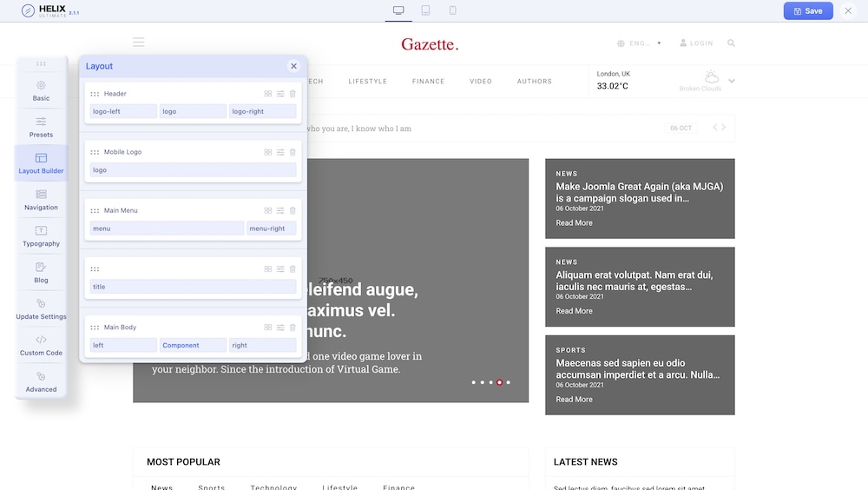Click the Login link
Screen dimensions: 868x490
(696, 43)
